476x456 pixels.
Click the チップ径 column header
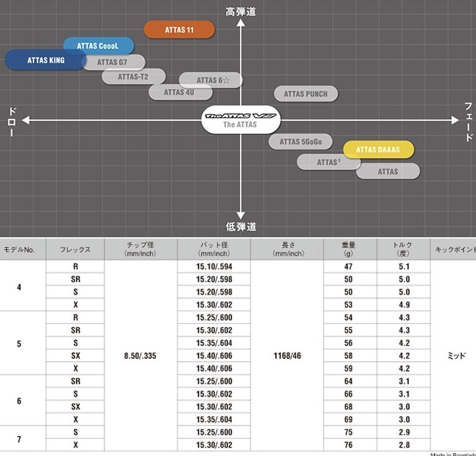(x=141, y=249)
